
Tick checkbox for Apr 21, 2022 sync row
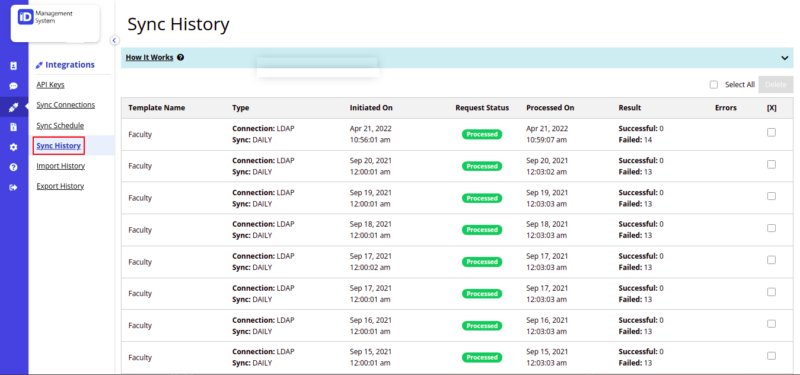(771, 133)
